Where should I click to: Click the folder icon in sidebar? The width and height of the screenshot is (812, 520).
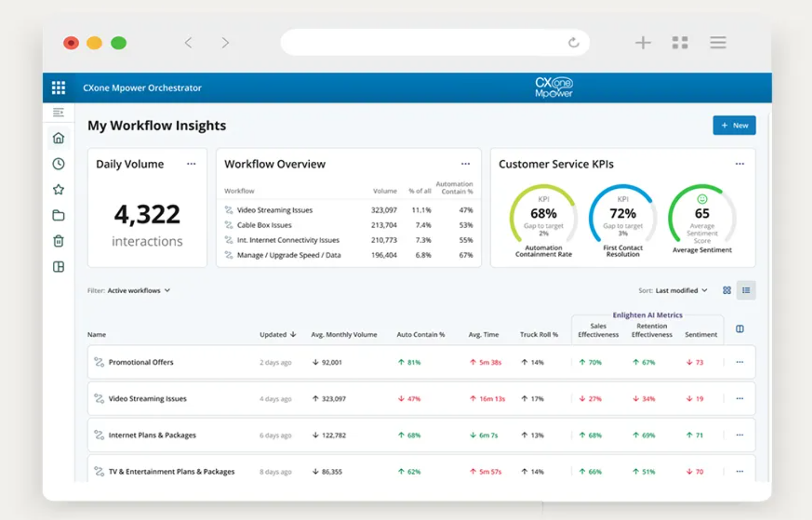pyautogui.click(x=59, y=216)
